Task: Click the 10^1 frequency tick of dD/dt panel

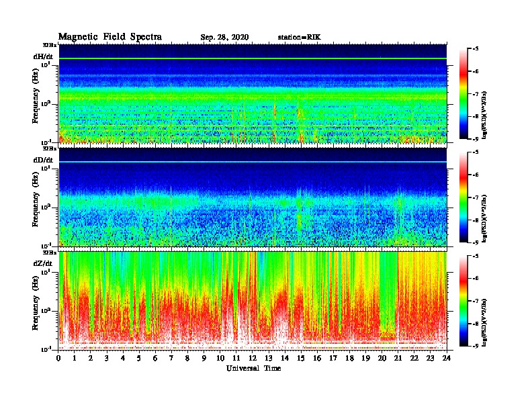Action: point(46,168)
